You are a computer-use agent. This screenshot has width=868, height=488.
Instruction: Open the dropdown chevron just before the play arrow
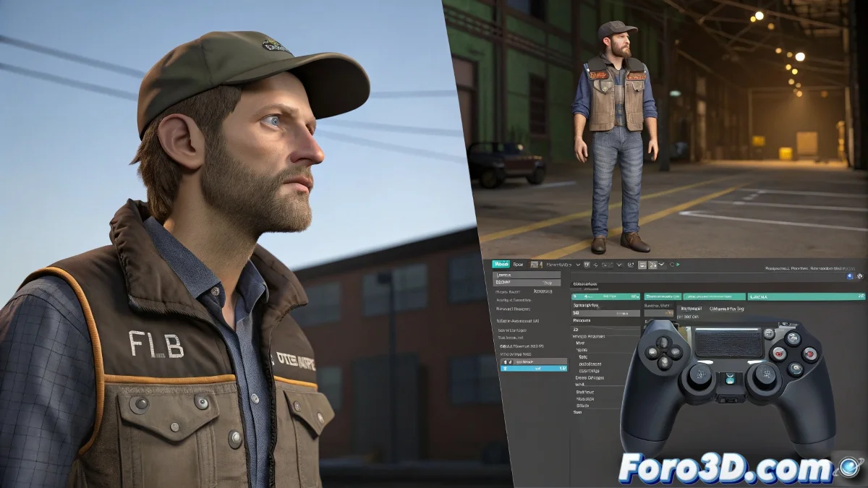[x=662, y=265]
